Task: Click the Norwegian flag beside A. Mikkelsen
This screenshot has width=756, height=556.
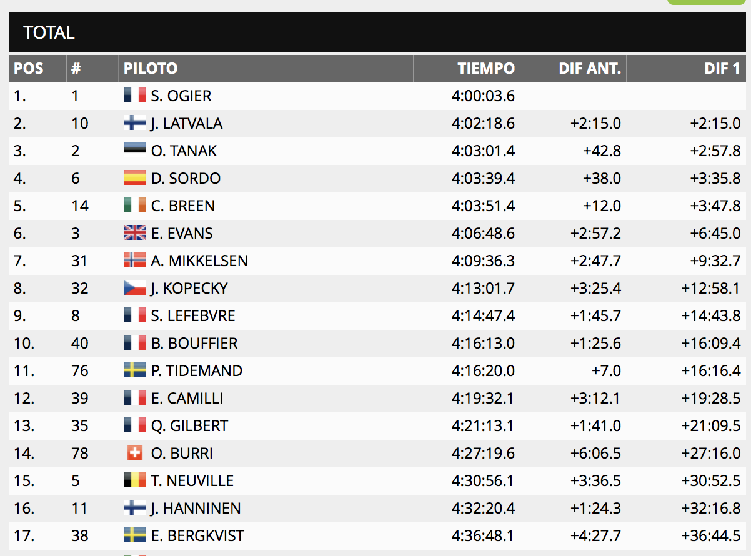Action: pyautogui.click(x=134, y=261)
